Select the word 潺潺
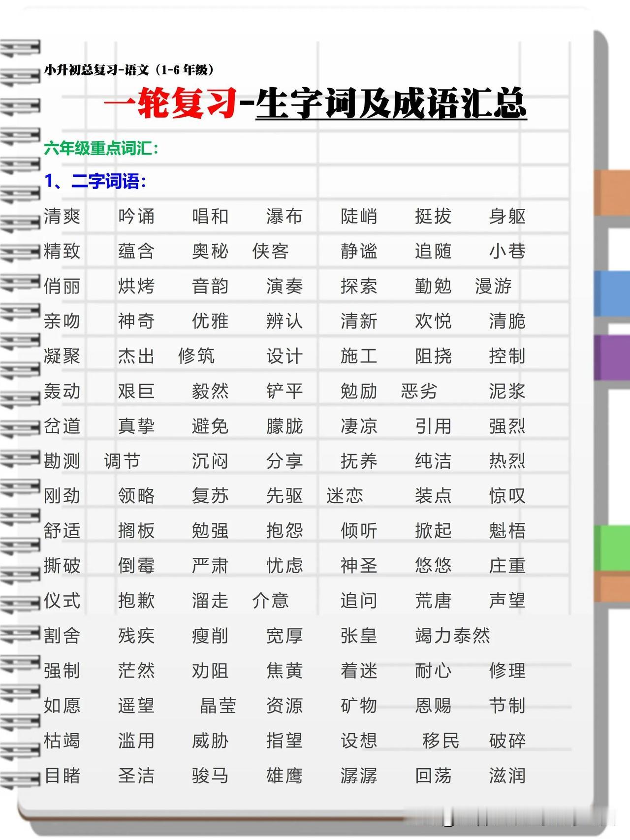The width and height of the screenshot is (630, 840). click(x=359, y=775)
